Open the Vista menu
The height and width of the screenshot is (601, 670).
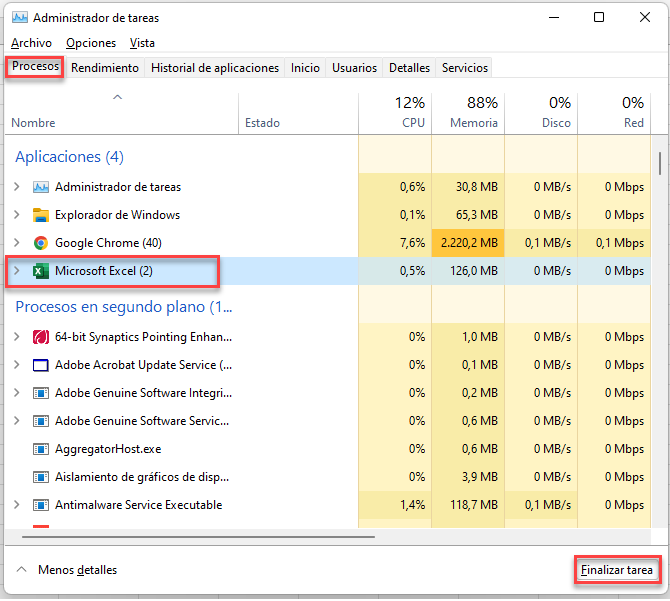[142, 43]
